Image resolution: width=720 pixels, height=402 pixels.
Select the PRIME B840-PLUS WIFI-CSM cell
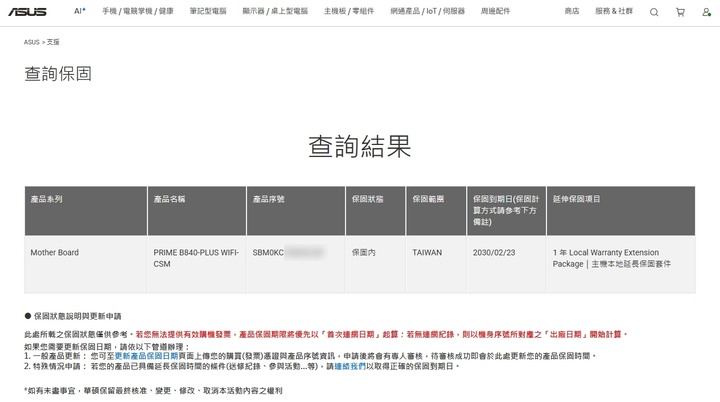pos(197,265)
